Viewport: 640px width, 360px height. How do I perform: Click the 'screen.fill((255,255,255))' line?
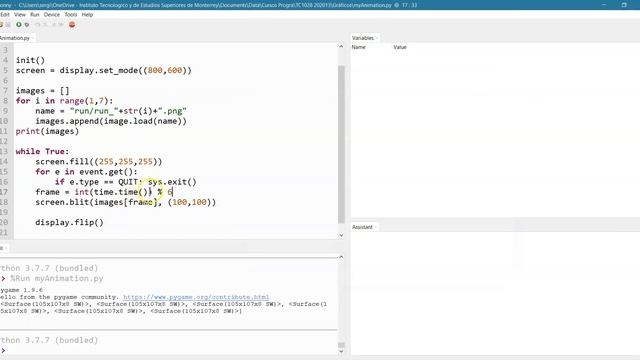[x=98, y=162]
